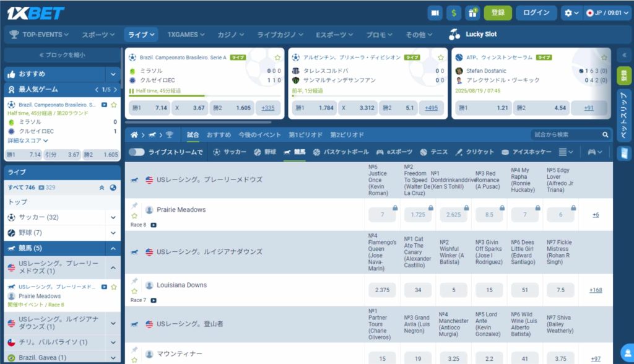
Task: Toggle the ライブストリームで switch
Action: [137, 152]
